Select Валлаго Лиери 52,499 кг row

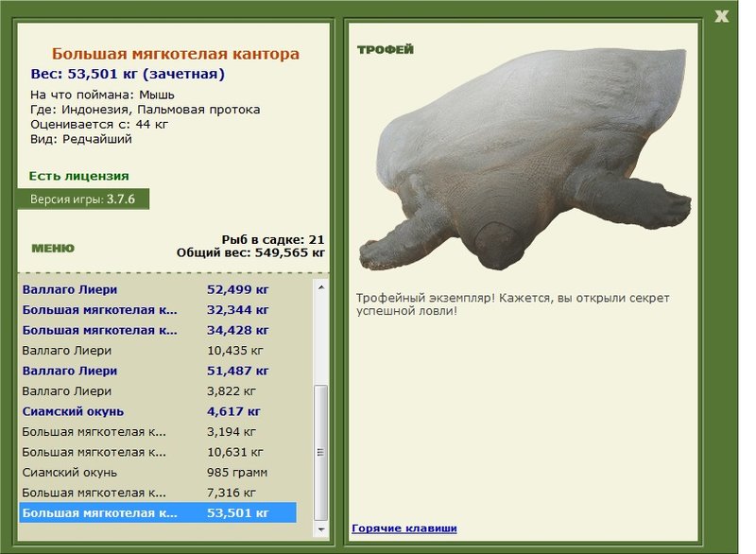pyautogui.click(x=158, y=290)
